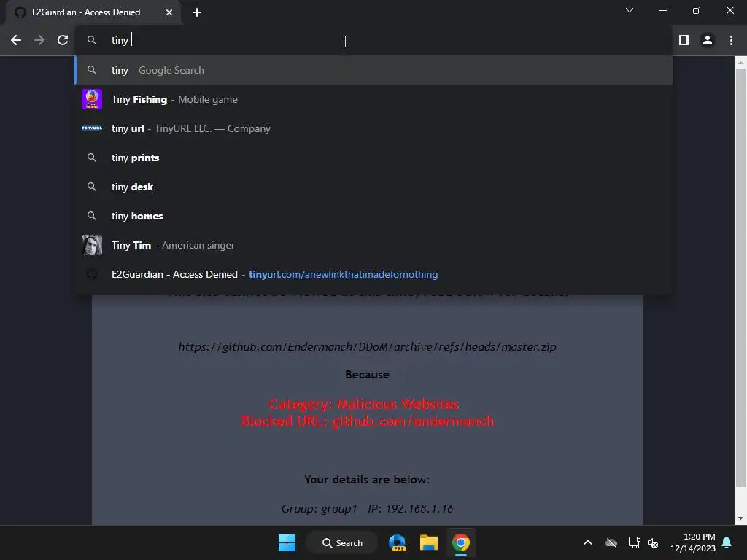Viewport: 747px width, 560px height.
Task: Click the scrollbar down arrow
Action: [740, 518]
